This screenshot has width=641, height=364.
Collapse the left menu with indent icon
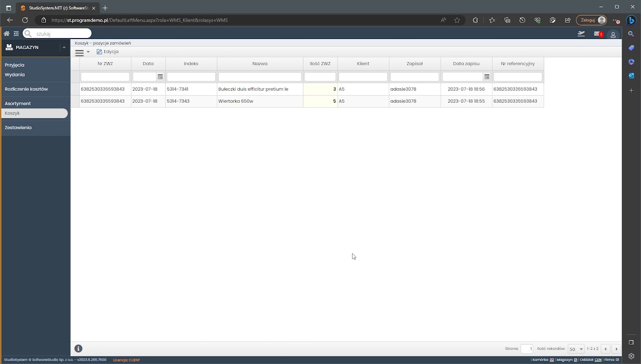(16, 34)
